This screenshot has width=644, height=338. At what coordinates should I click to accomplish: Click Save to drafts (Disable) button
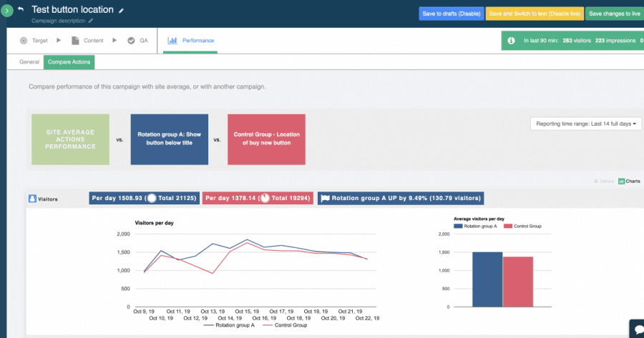[451, 14]
